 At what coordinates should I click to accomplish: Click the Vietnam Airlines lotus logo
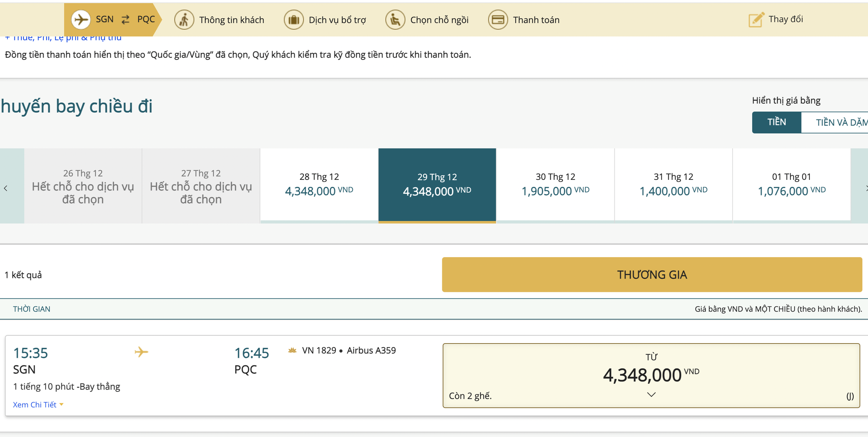pyautogui.click(x=293, y=350)
